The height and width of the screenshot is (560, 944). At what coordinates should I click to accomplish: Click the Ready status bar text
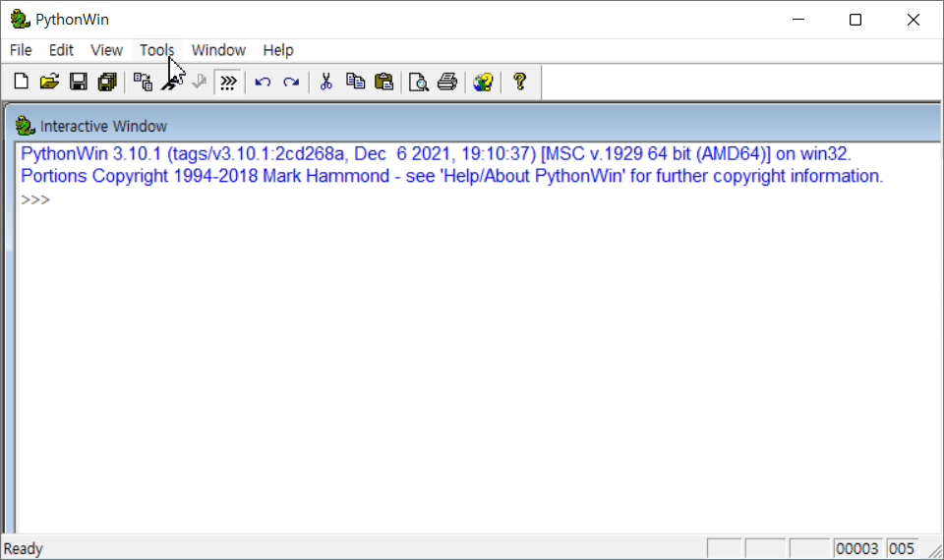(23, 548)
